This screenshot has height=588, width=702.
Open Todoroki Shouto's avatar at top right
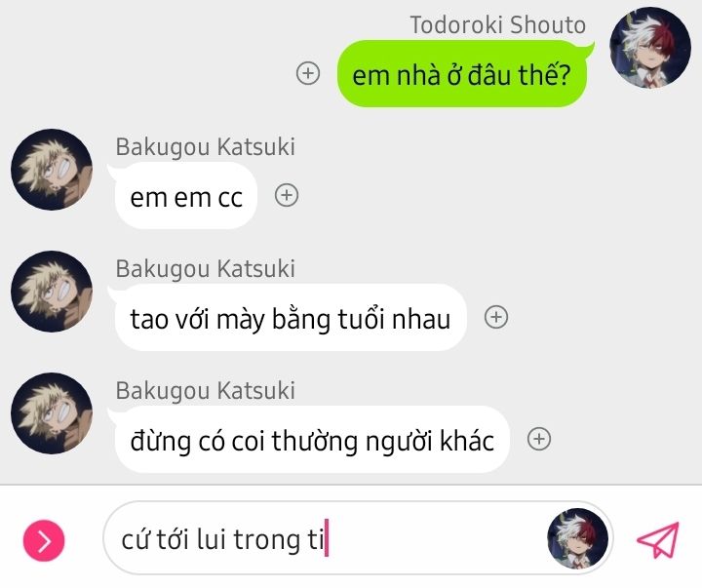650,48
